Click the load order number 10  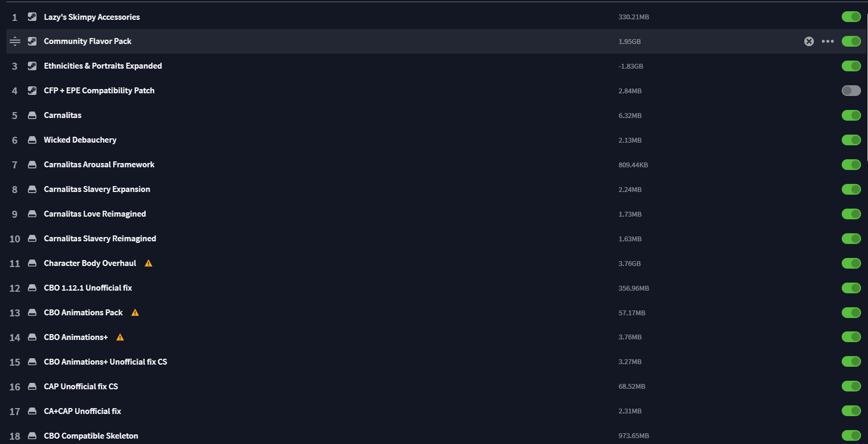tap(14, 239)
